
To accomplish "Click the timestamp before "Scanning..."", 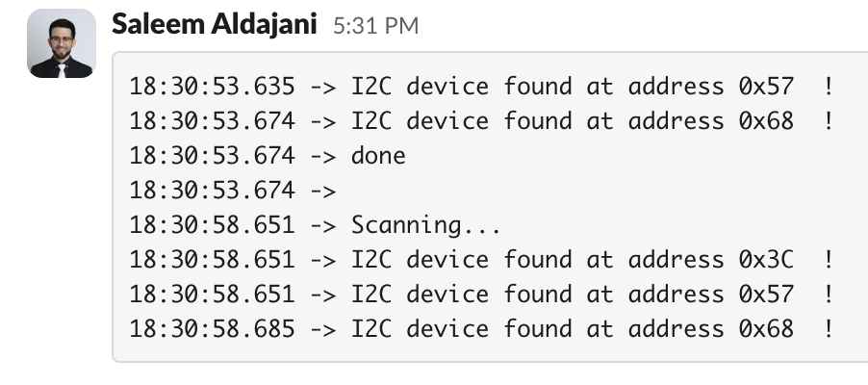I will (x=212, y=225).
